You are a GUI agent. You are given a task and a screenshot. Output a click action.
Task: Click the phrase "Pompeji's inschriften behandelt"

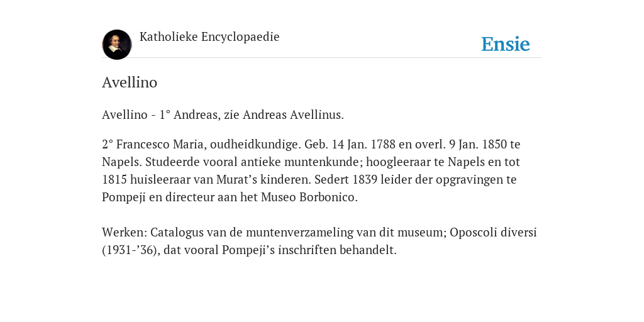309,250
